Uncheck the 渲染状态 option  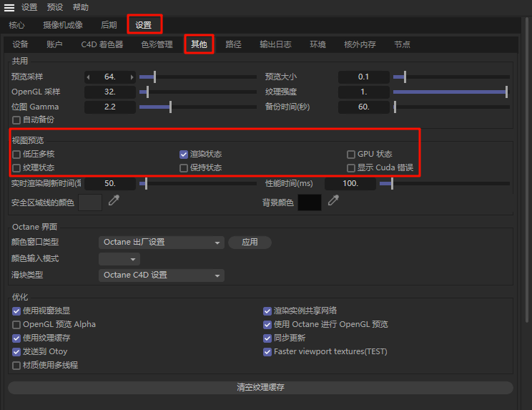point(184,154)
